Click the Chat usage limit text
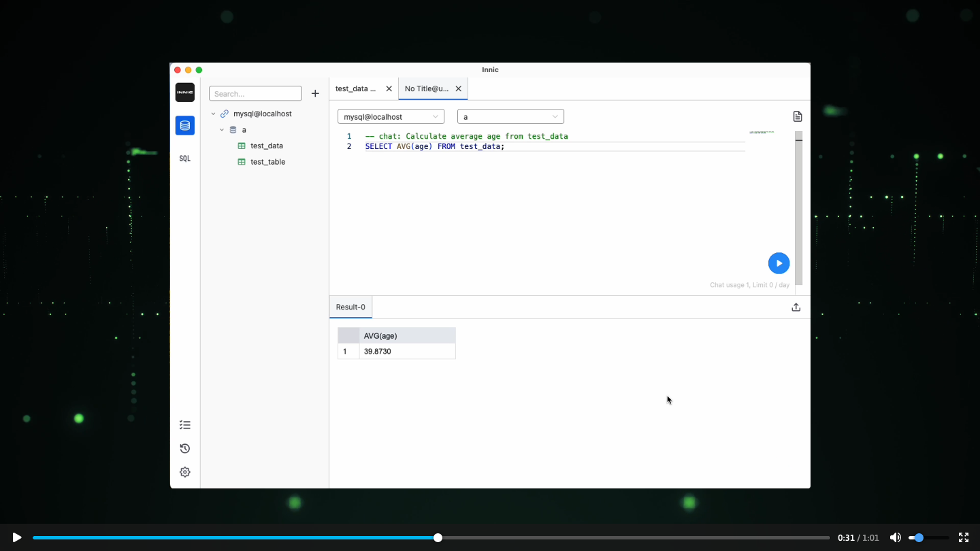The height and width of the screenshot is (551, 980). pyautogui.click(x=749, y=285)
